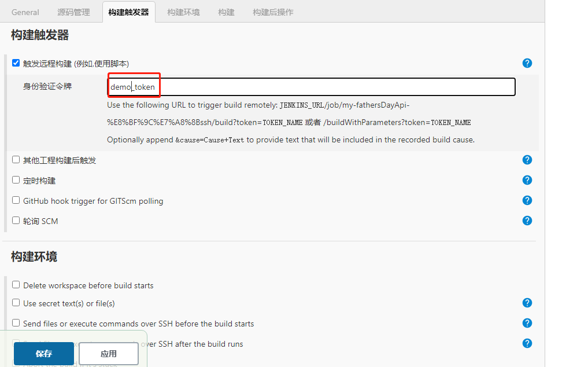This screenshot has height=367, width=588.
Task: Enable the 定时构建 checkbox
Action: tap(16, 179)
